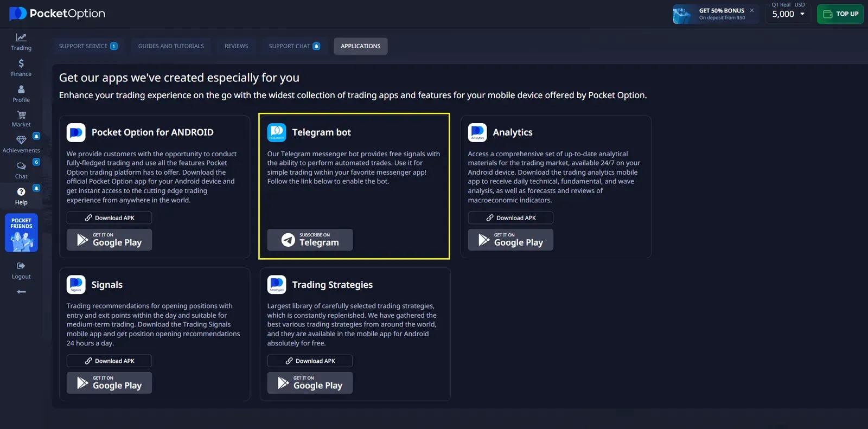Viewport: 868px width, 429px height.
Task: Go to Profile in the sidebar
Action: click(21, 93)
